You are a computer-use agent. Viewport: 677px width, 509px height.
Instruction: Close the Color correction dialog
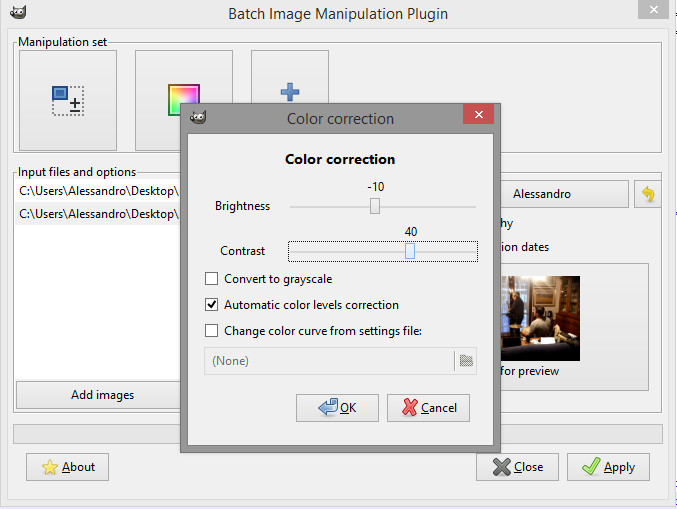[478, 114]
